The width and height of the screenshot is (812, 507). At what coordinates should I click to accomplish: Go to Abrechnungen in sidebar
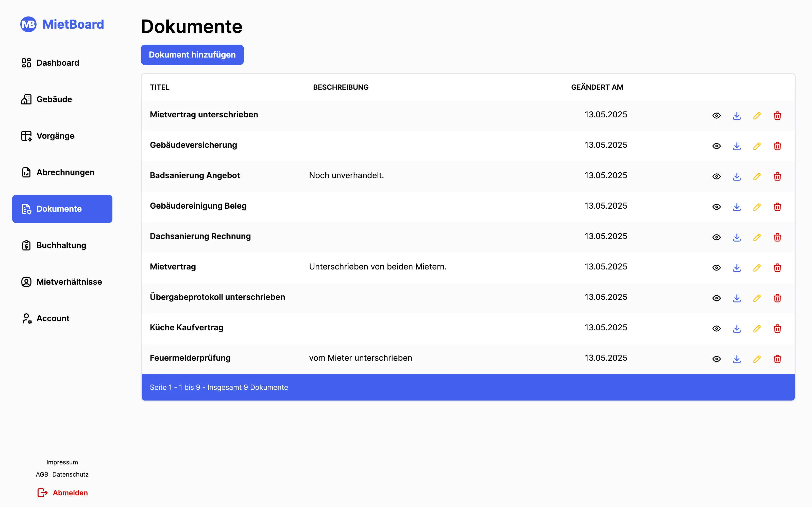65,172
